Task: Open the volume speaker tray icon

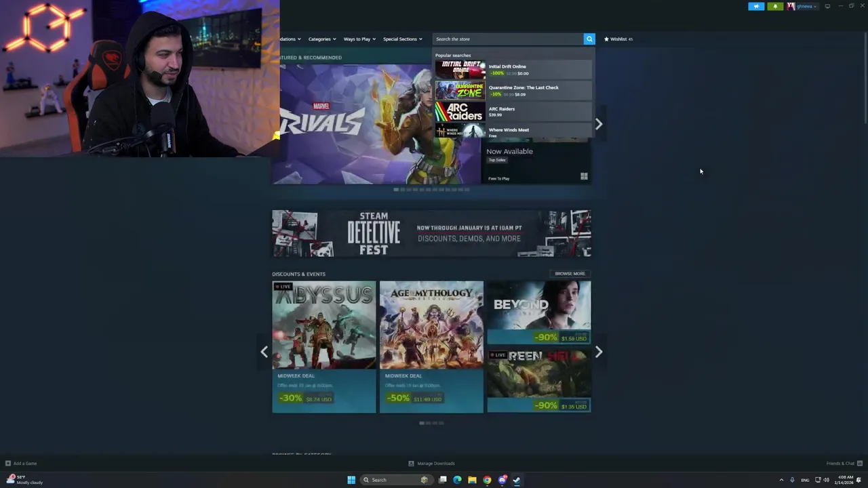Action: (826, 480)
